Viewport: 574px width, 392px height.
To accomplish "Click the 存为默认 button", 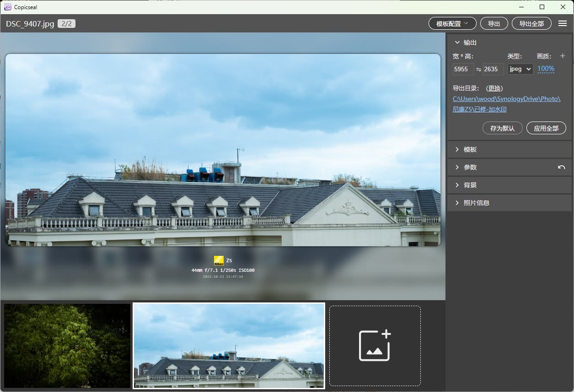I will click(x=502, y=128).
